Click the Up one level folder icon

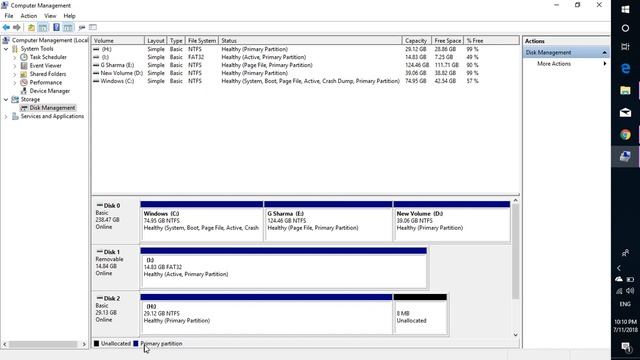31,27
